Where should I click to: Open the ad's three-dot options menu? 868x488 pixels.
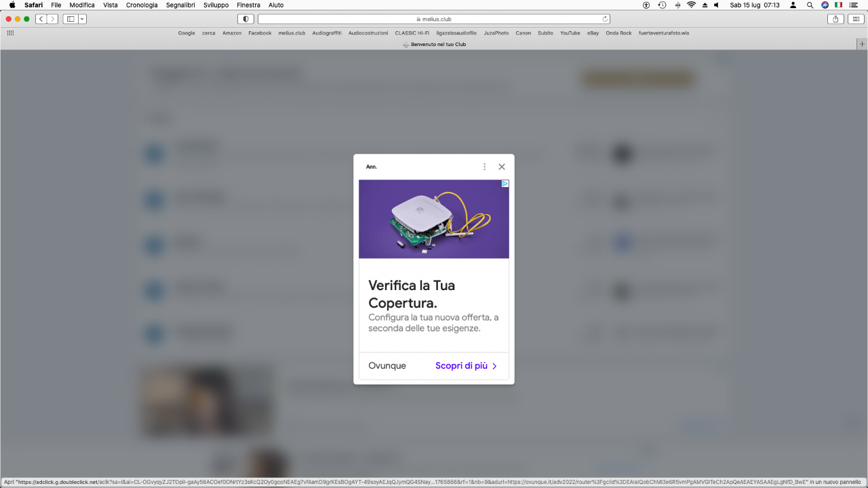(x=484, y=167)
